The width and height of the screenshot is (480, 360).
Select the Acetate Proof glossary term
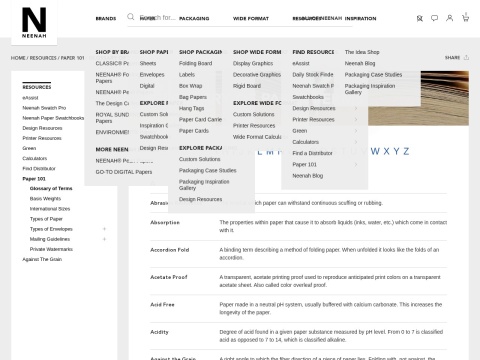[x=169, y=277]
